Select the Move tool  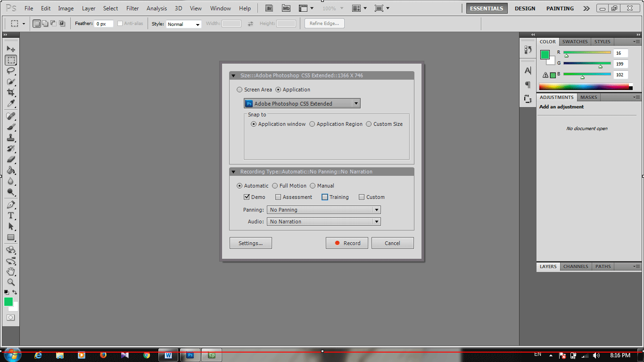click(11, 49)
